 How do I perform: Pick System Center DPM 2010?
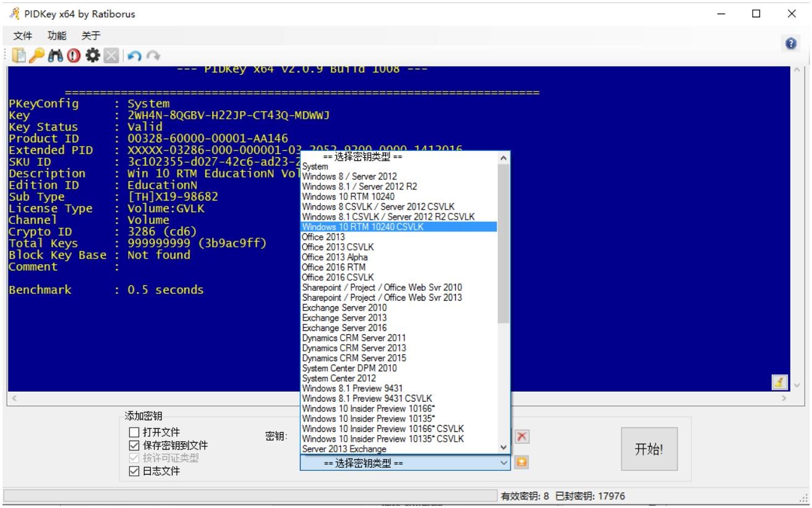(x=399, y=368)
